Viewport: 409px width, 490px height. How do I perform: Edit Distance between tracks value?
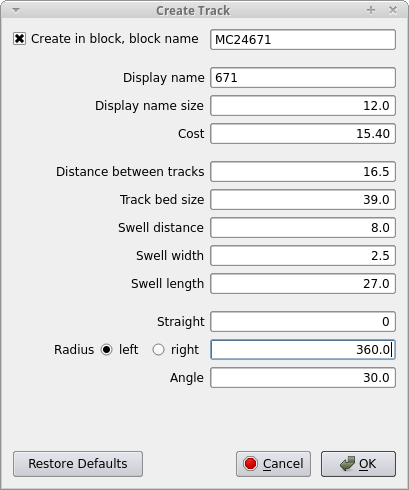pos(303,172)
